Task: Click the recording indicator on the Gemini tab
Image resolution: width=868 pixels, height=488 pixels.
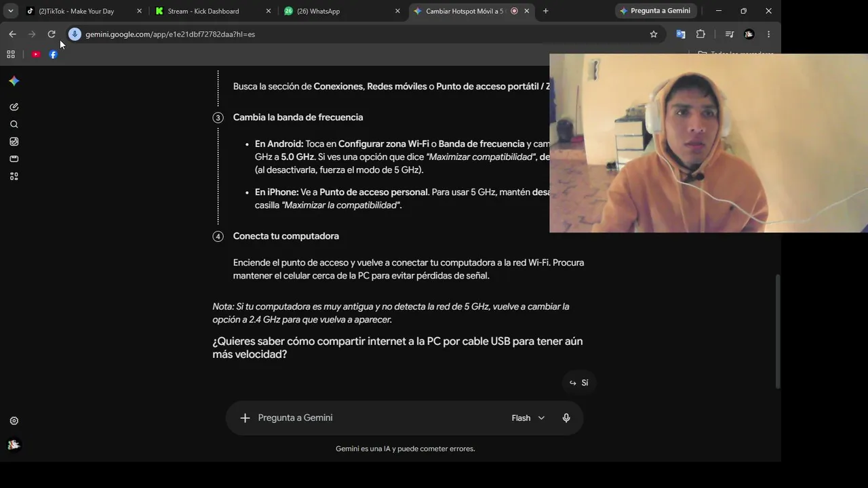Action: [x=514, y=11]
